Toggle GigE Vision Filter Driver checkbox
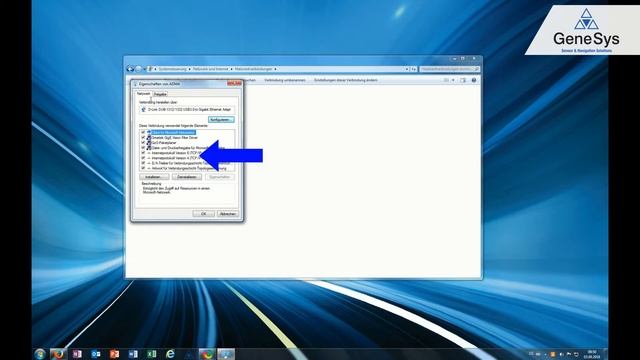The width and height of the screenshot is (640, 360). (x=143, y=138)
